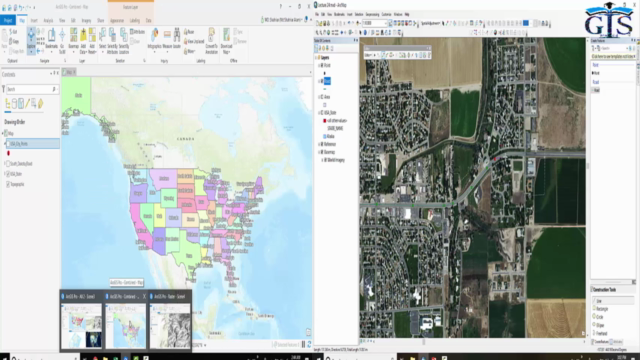The height and width of the screenshot is (360, 640).
Task: Open the Project tab in ArcGIS Pro
Action: (x=8, y=20)
